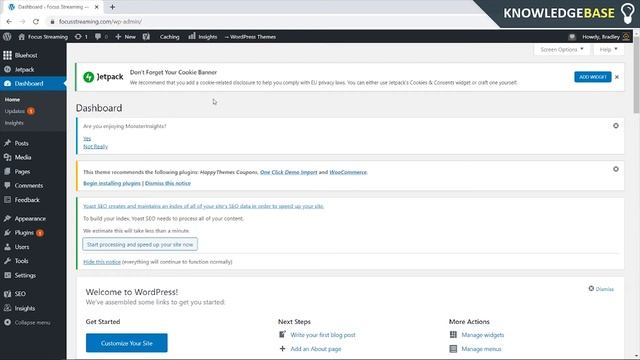
Task: Expand the Help dropdown tab
Action: 608,49
